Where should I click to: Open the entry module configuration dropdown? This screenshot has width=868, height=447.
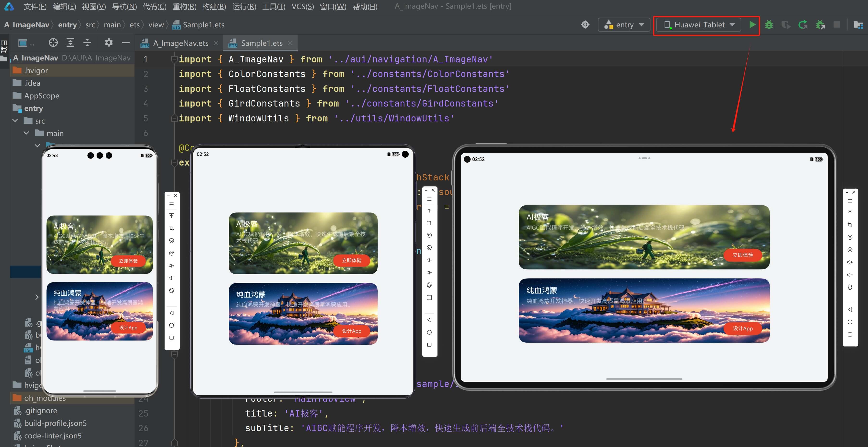tap(624, 24)
